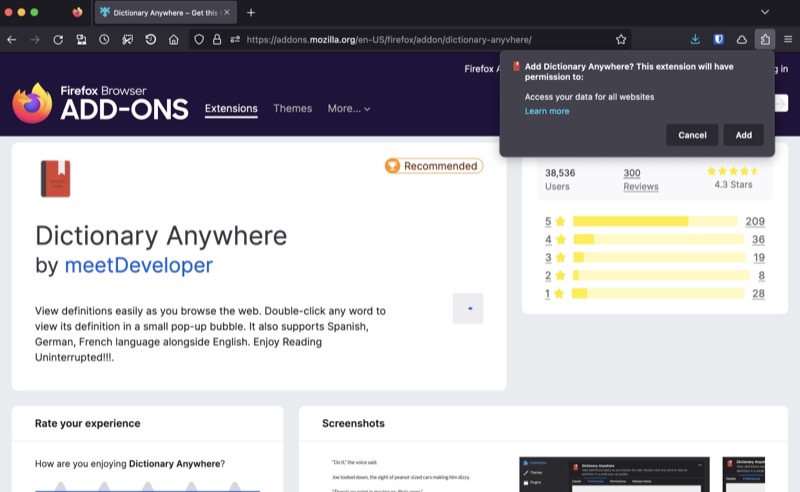Image resolution: width=800 pixels, height=492 pixels.
Task: Open the 300 Reviews link
Action: click(x=640, y=179)
